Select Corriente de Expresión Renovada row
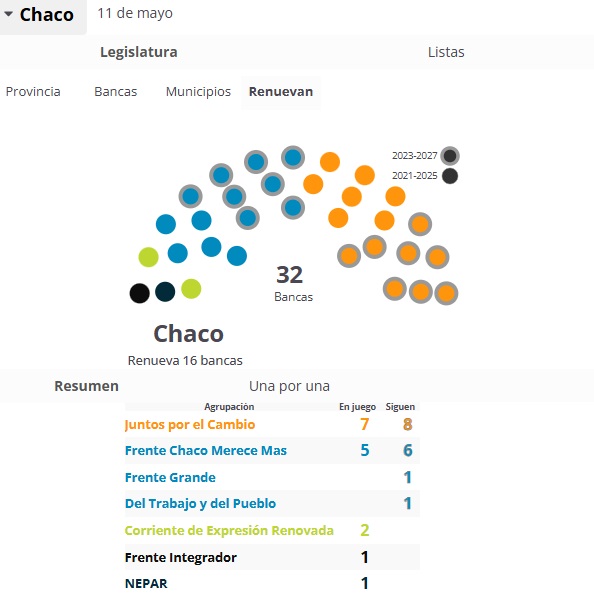 click(x=272, y=530)
